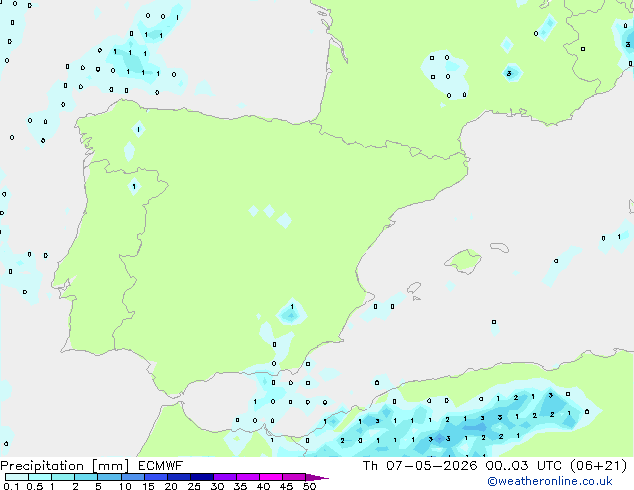Viewport: 634px width, 490px height.
Task: Click the legend value '0.5'
Action: [x=34, y=486]
